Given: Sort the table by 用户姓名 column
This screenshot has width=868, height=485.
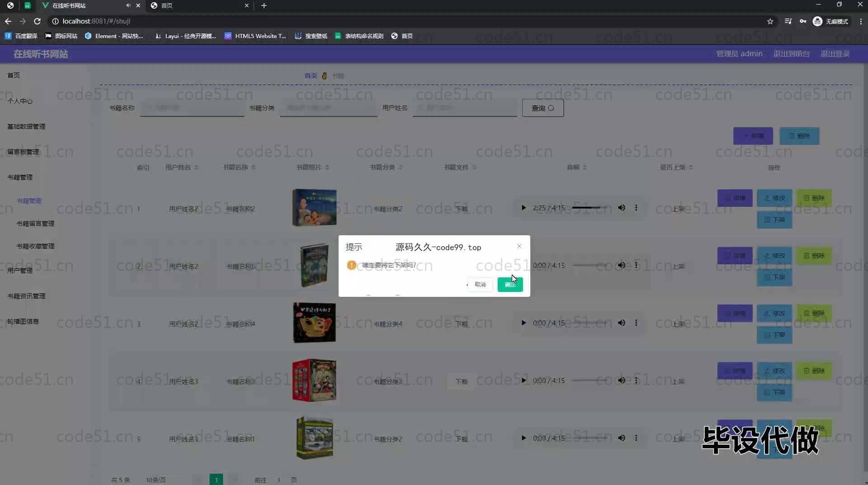Looking at the screenshot, I should 197,167.
